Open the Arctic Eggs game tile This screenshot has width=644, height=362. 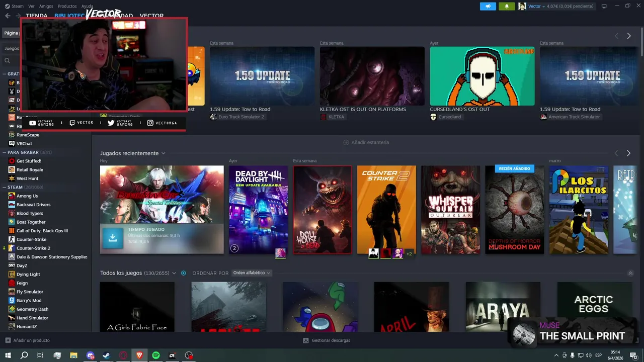tap(594, 306)
